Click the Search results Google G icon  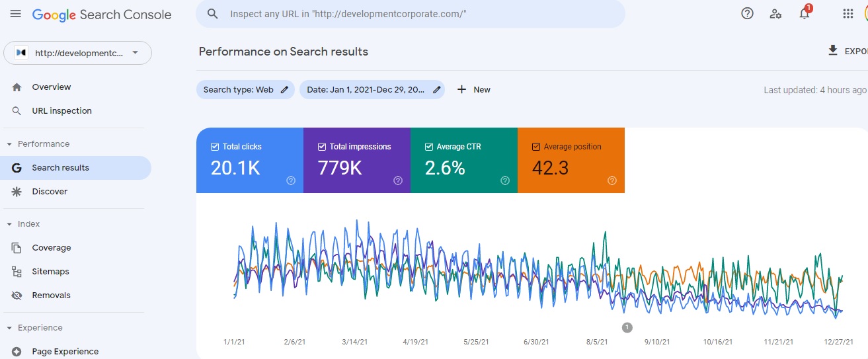pyautogui.click(x=17, y=168)
